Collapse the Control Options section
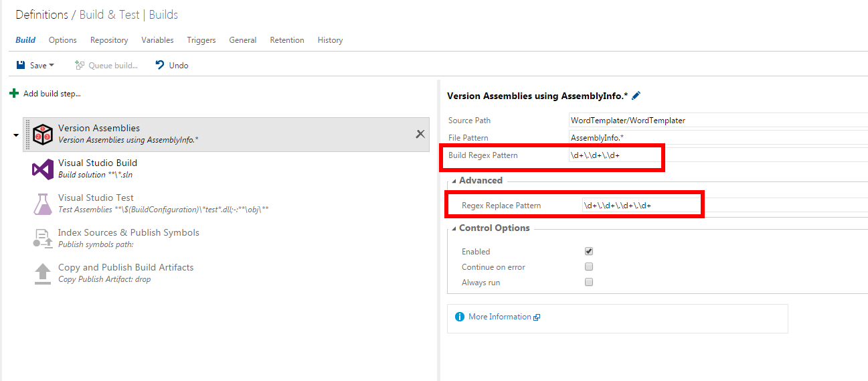Image resolution: width=868 pixels, height=381 pixels. (454, 228)
